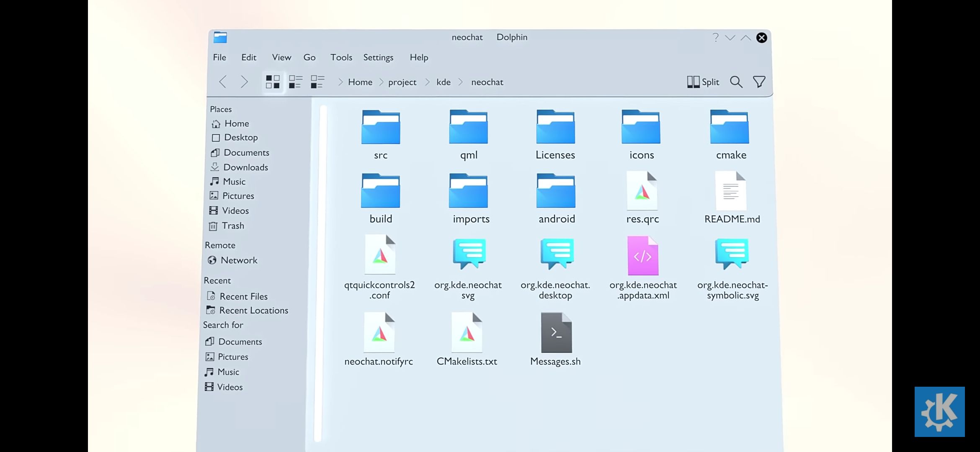Navigate to project in the breadcrumb path
Image resolution: width=980 pixels, height=452 pixels.
pos(402,82)
